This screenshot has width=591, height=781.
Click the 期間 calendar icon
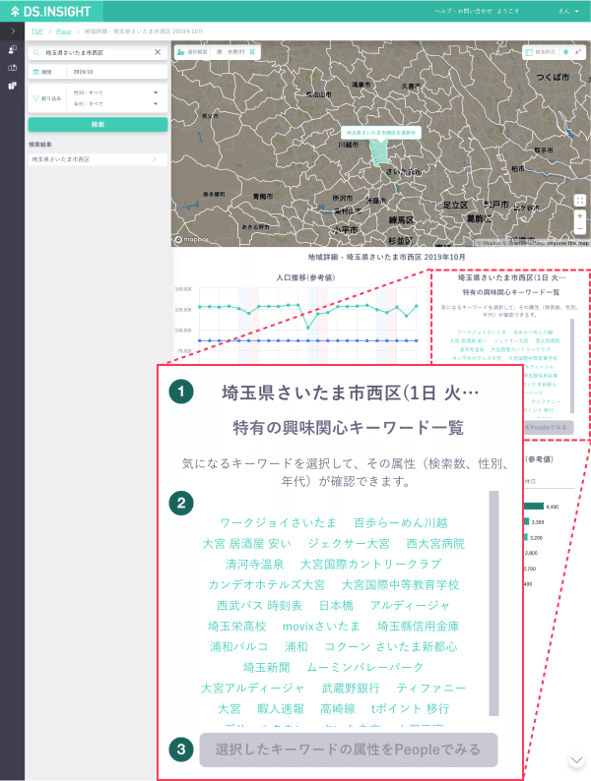pos(36,72)
